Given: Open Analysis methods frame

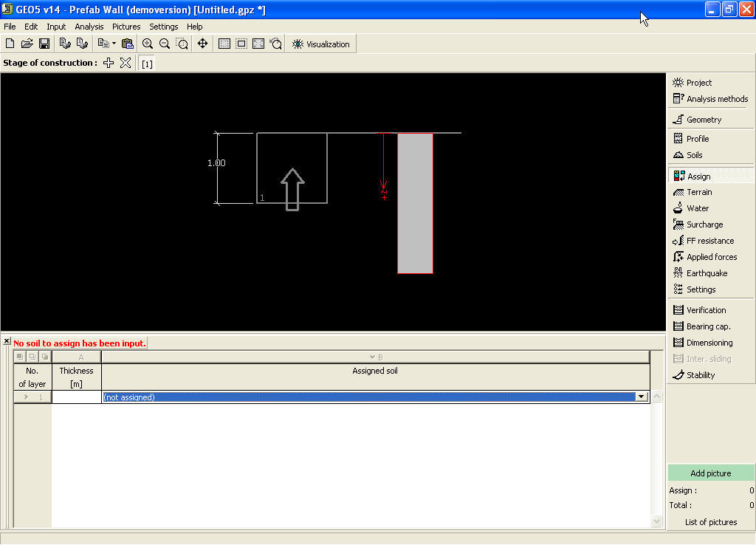Looking at the screenshot, I should [711, 99].
